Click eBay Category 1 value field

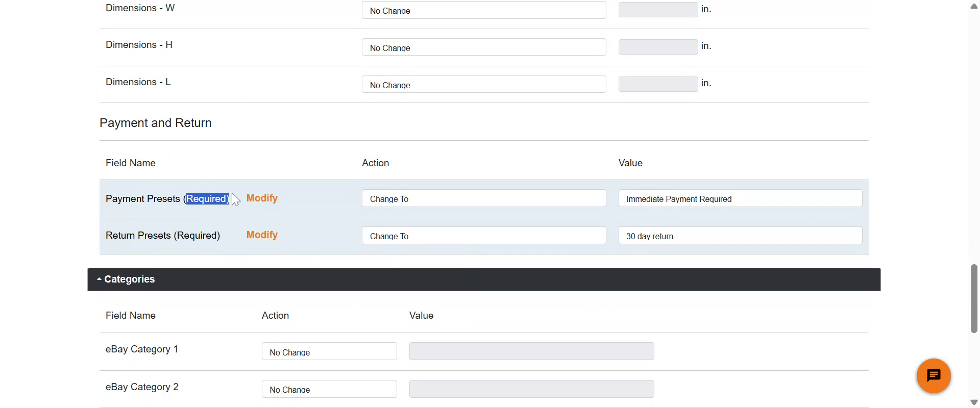(531, 351)
